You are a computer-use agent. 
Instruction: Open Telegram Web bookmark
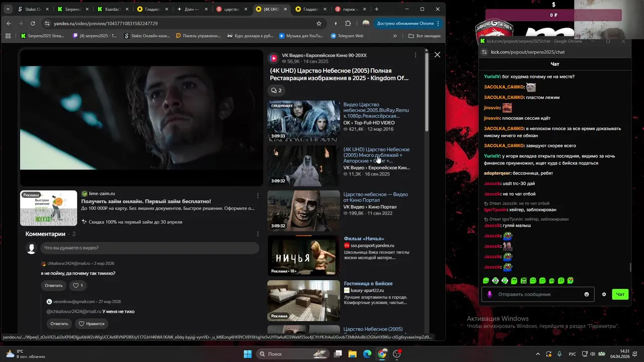[x=347, y=36]
